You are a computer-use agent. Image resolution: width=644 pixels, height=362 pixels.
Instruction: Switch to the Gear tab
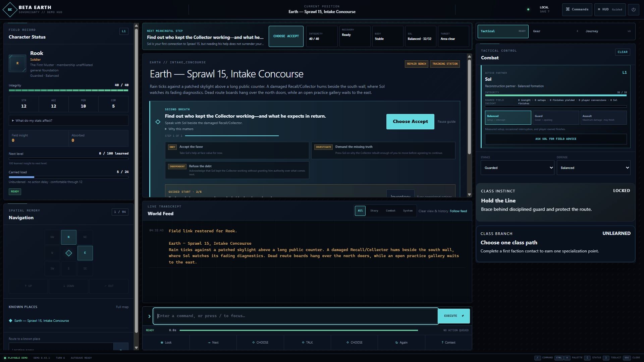tap(555, 31)
